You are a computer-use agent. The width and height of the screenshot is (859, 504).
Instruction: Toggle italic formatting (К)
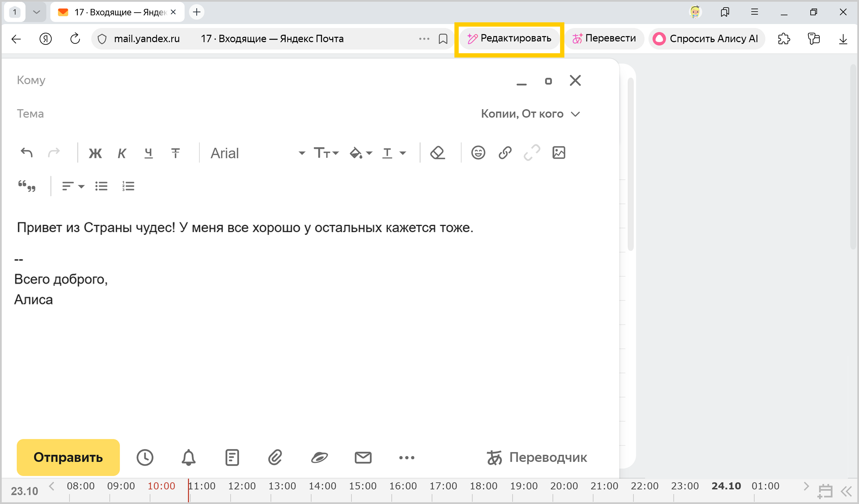pyautogui.click(x=122, y=153)
